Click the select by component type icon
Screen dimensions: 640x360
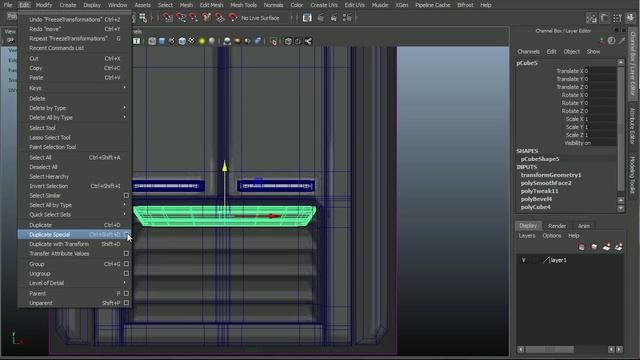coord(143,18)
